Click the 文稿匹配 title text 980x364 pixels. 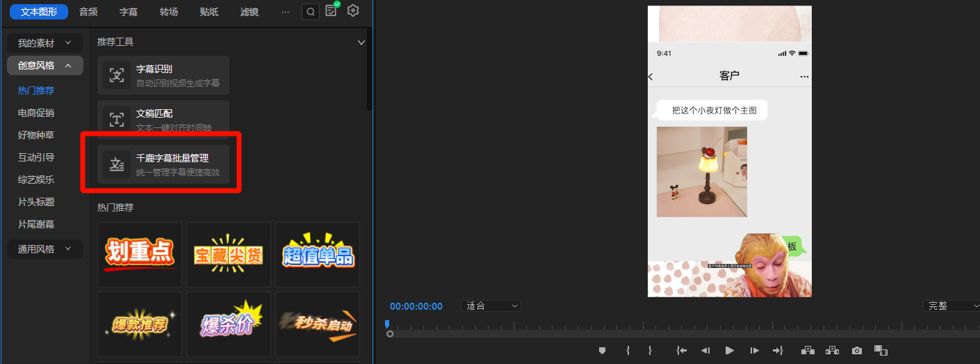pyautogui.click(x=154, y=113)
